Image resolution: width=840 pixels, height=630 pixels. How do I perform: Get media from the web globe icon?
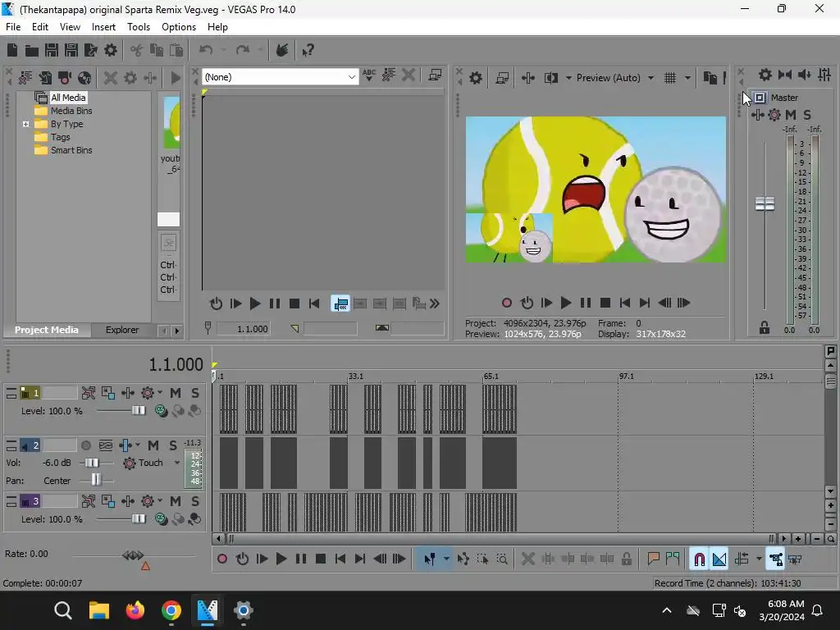(x=84, y=78)
